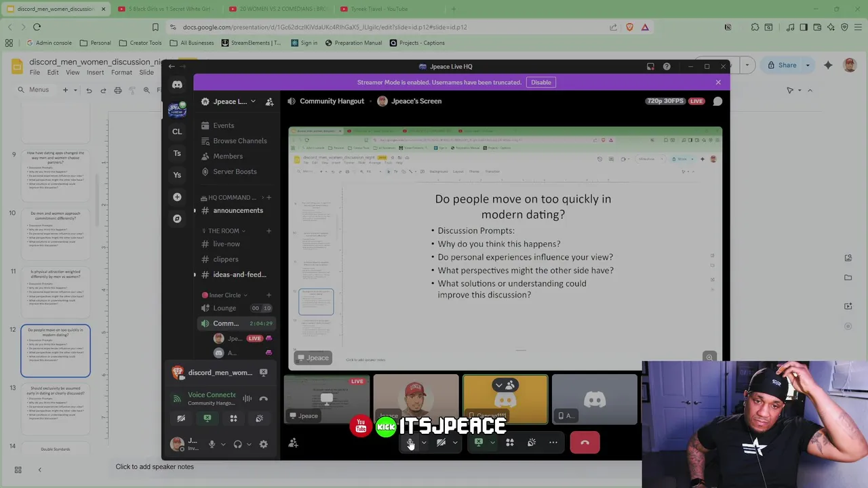Open Discord user settings gear
The height and width of the screenshot is (488, 868).
pyautogui.click(x=263, y=444)
